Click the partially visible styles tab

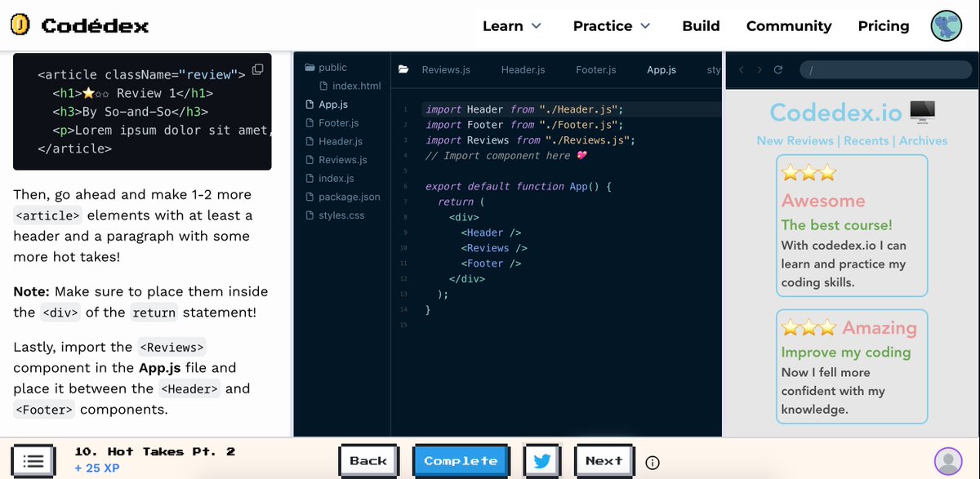pyautogui.click(x=713, y=70)
